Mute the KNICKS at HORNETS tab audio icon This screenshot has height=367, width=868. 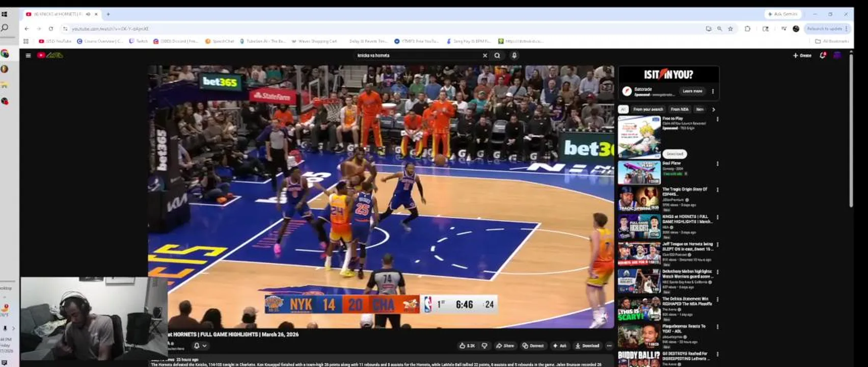(x=88, y=14)
